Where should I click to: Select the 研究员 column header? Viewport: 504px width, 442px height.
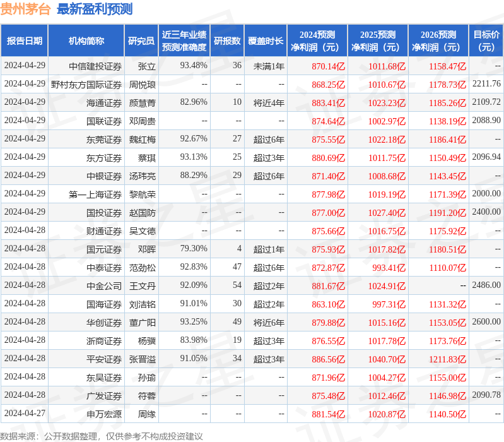point(141,41)
